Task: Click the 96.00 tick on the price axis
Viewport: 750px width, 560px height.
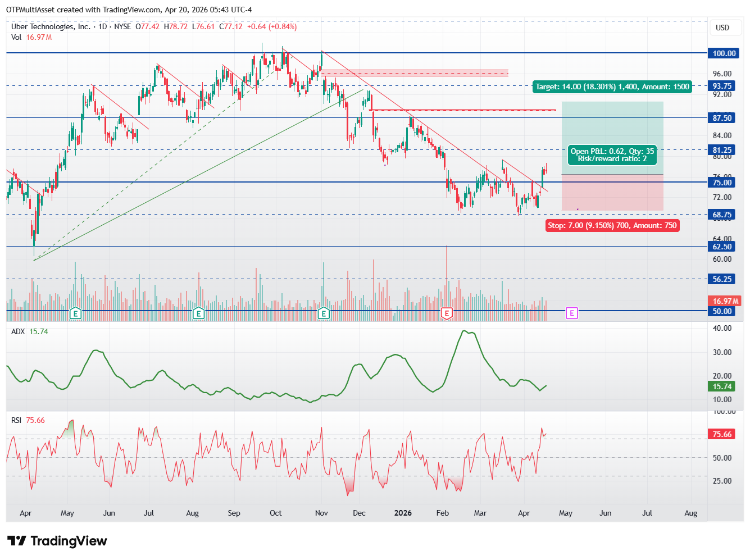Action: (x=722, y=74)
